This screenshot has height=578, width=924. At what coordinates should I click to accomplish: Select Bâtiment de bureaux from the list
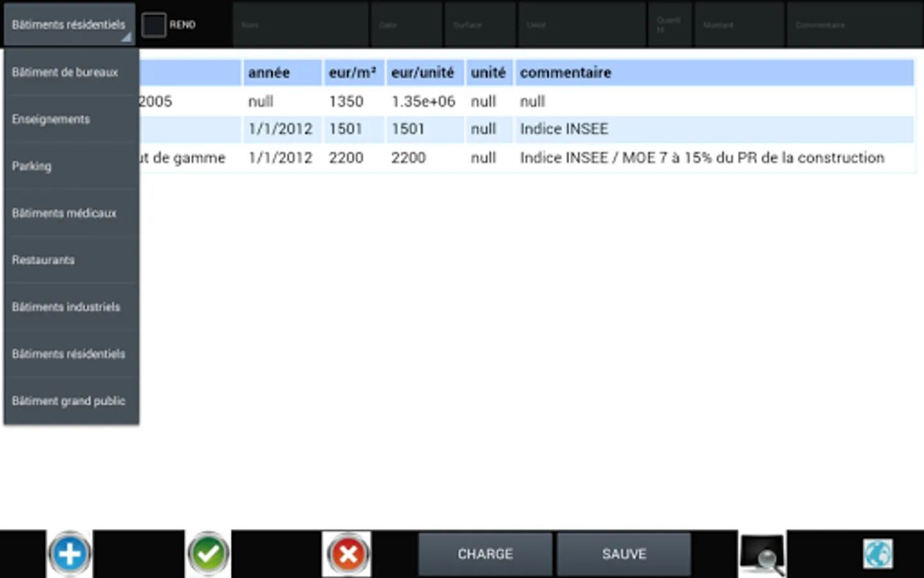click(71, 73)
